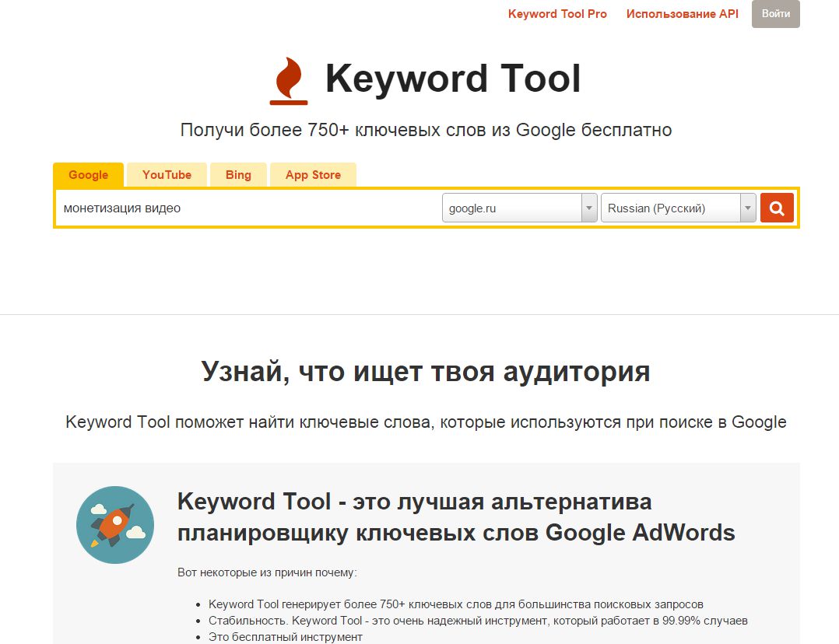Click the heading about лучшая альтернатива планировщику
The width and height of the screenshot is (839, 644).
coord(456,517)
